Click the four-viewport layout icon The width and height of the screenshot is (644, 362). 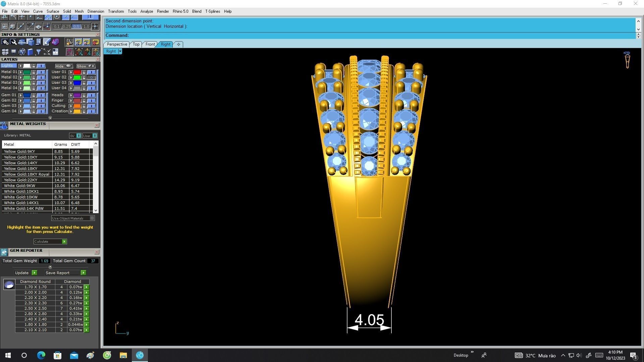click(x=5, y=52)
